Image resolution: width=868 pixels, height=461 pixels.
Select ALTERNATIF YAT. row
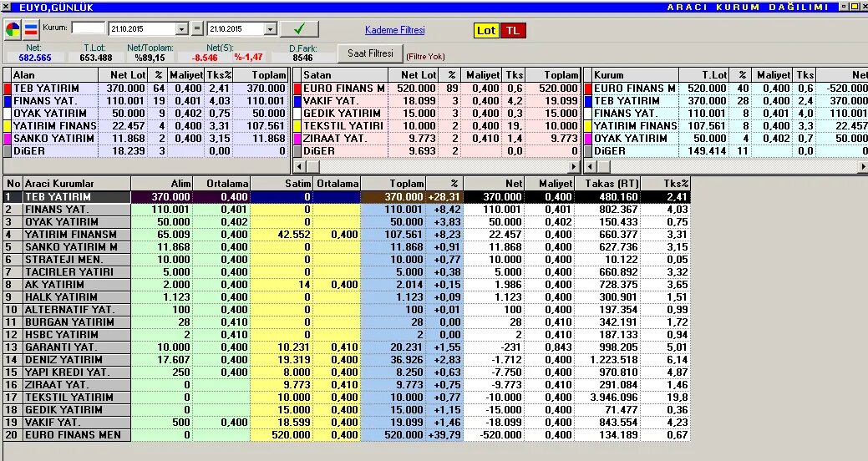[347, 310]
